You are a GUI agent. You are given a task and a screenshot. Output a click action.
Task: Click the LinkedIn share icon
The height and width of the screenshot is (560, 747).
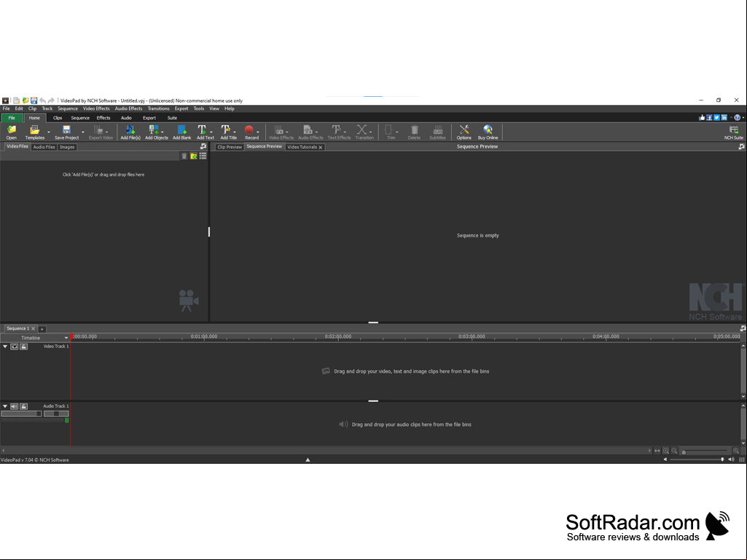(724, 118)
